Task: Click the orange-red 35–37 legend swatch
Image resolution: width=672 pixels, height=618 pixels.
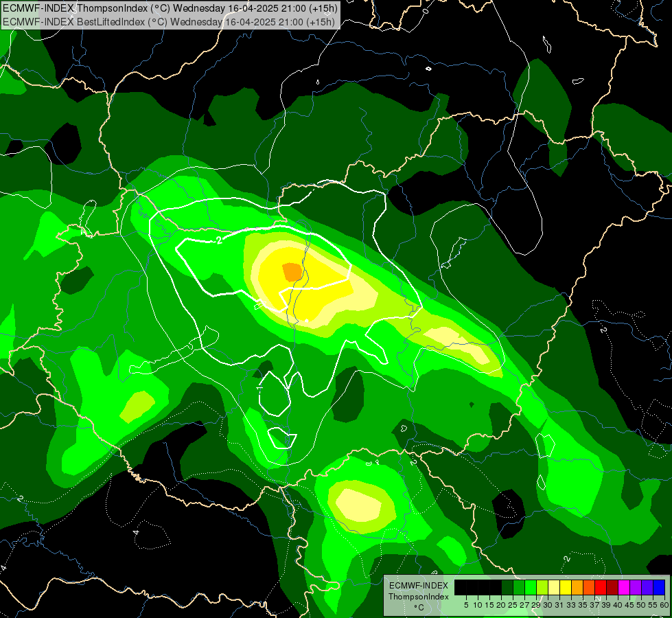Action: click(x=589, y=587)
